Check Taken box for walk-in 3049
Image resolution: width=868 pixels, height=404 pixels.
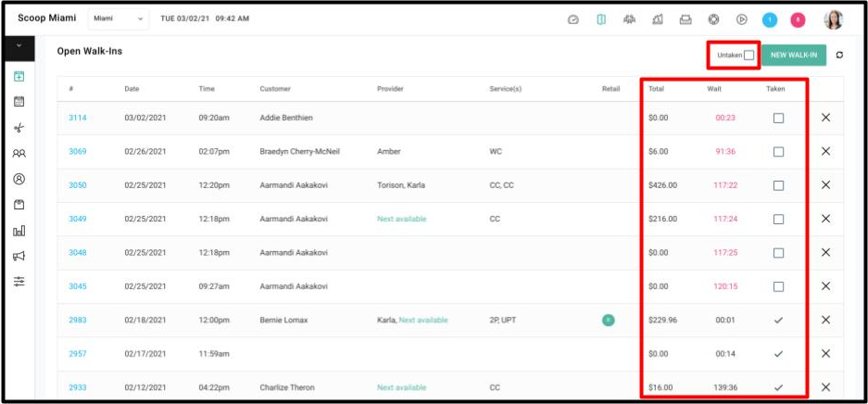tap(778, 220)
